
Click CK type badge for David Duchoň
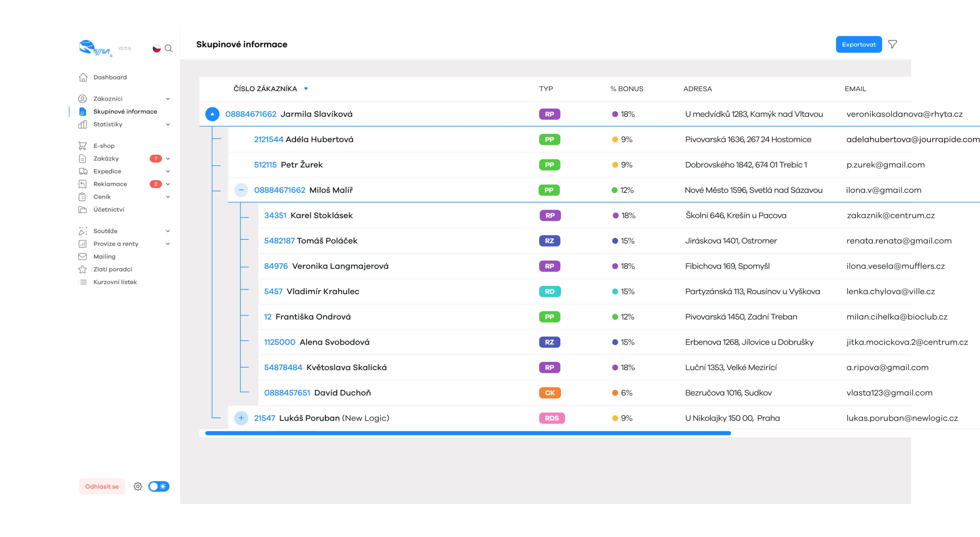click(550, 393)
